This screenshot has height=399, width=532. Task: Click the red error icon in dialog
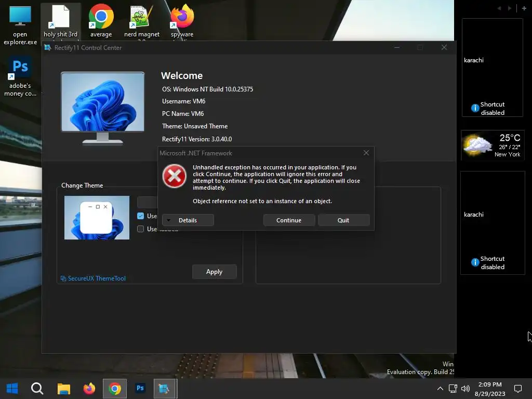(175, 176)
